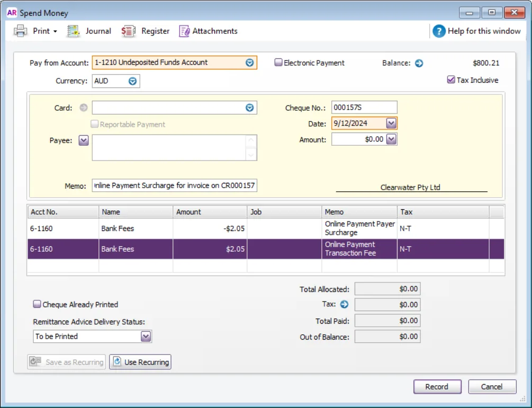Close the Spend Money window
The height and width of the screenshot is (408, 532).
tap(515, 13)
